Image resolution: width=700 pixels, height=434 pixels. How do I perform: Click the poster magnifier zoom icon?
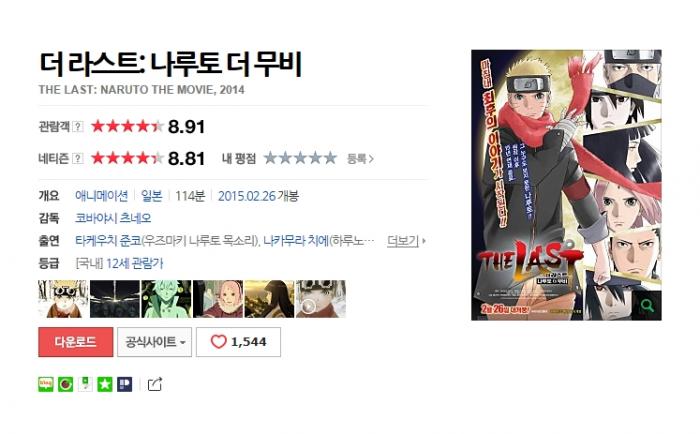(646, 306)
